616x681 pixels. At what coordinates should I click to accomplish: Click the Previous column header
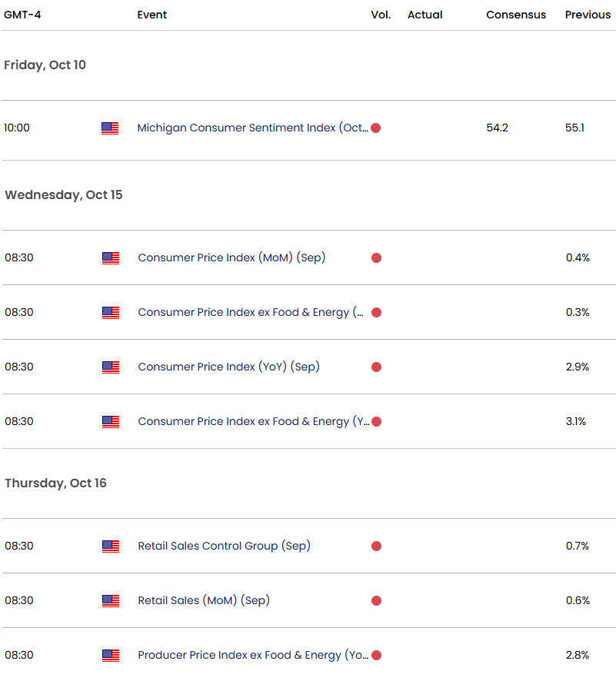coord(588,15)
